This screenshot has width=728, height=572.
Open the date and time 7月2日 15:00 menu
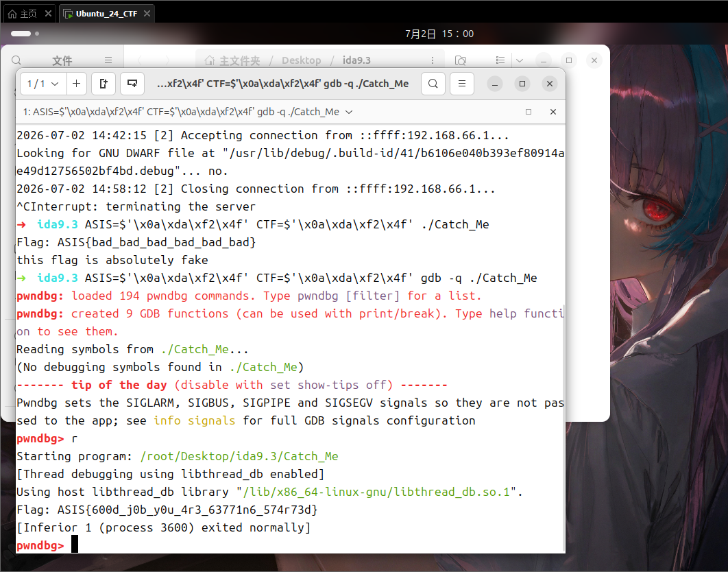click(439, 34)
